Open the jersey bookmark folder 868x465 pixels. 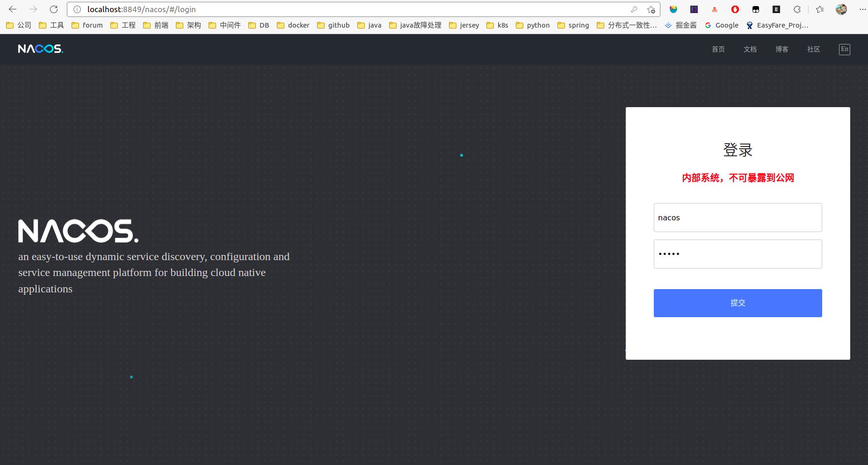click(464, 25)
